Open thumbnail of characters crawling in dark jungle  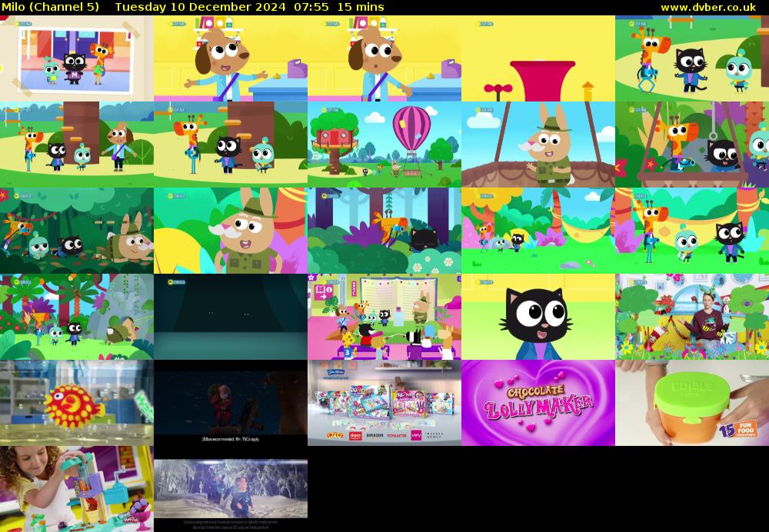[x=76, y=231]
